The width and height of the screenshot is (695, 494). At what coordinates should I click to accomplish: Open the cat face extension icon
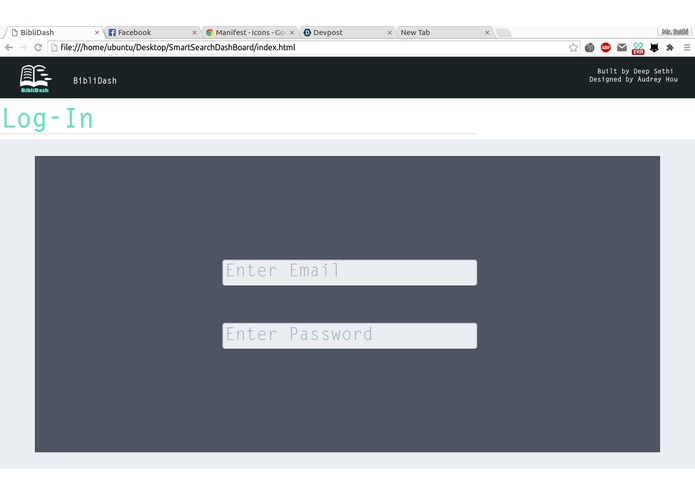pyautogui.click(x=654, y=47)
